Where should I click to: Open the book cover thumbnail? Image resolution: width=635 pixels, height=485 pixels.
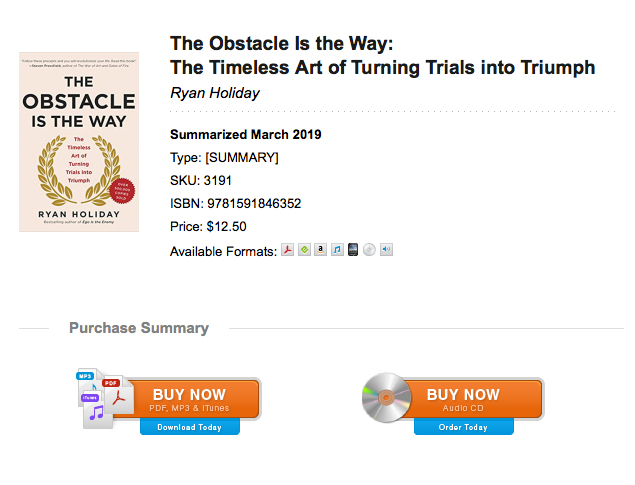point(79,142)
